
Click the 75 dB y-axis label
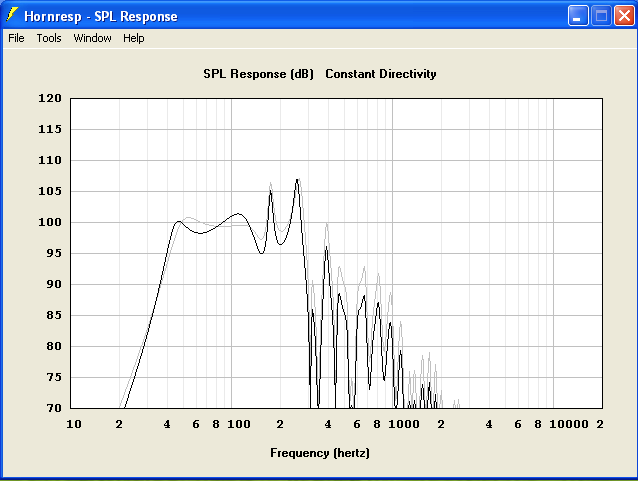(54, 377)
